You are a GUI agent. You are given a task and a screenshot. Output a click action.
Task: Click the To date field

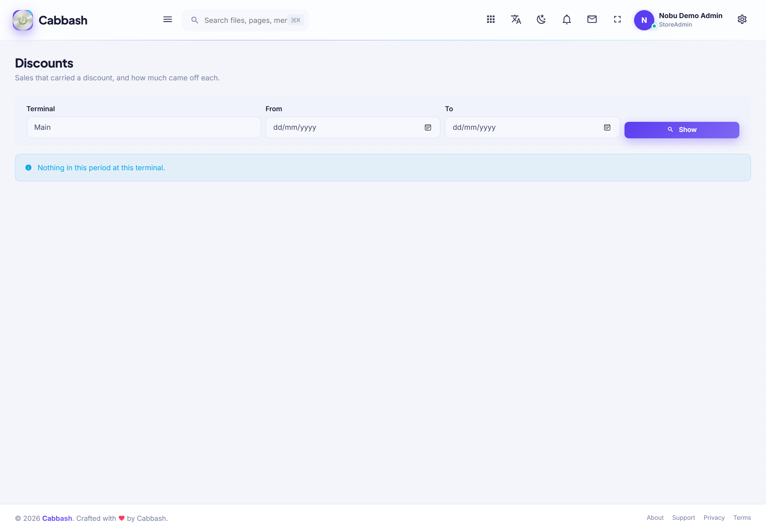532,127
